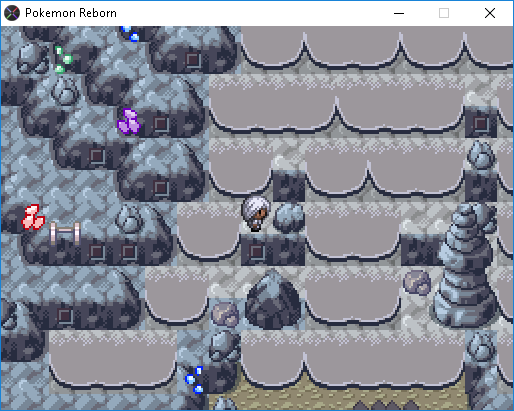The image size is (514, 411).
Task: Select the purple crystal cluster
Action: click(x=129, y=122)
